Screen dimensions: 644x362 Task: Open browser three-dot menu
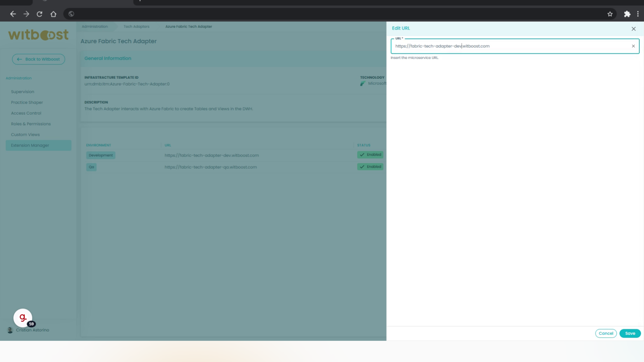tap(638, 14)
